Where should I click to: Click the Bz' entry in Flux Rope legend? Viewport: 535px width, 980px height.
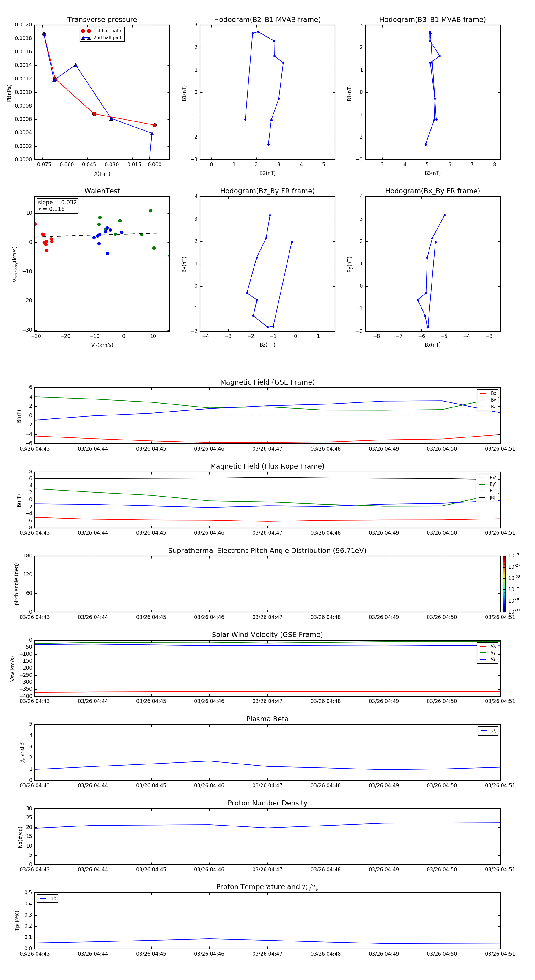(487, 491)
